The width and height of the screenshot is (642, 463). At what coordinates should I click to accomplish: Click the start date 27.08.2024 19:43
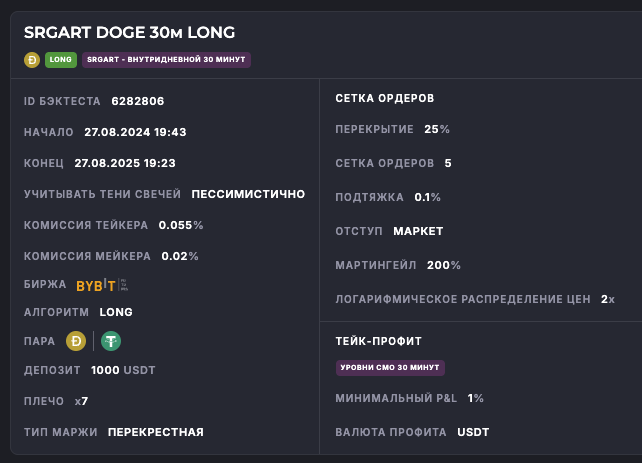135,132
